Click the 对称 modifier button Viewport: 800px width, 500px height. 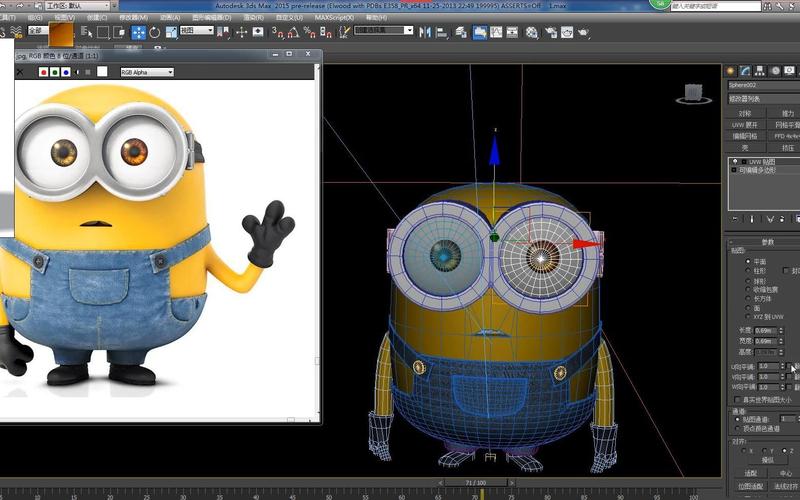pos(745,113)
